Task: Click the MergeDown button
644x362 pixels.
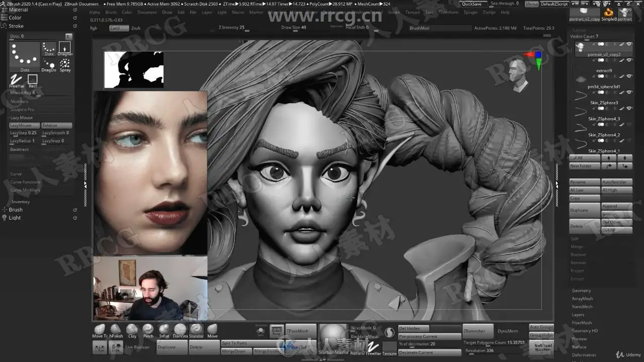Action: coord(236,351)
